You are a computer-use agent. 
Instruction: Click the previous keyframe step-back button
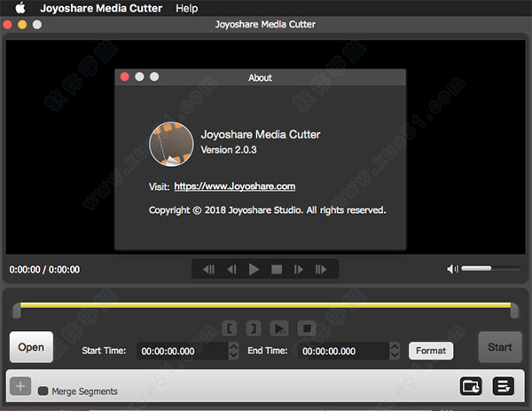(x=208, y=269)
